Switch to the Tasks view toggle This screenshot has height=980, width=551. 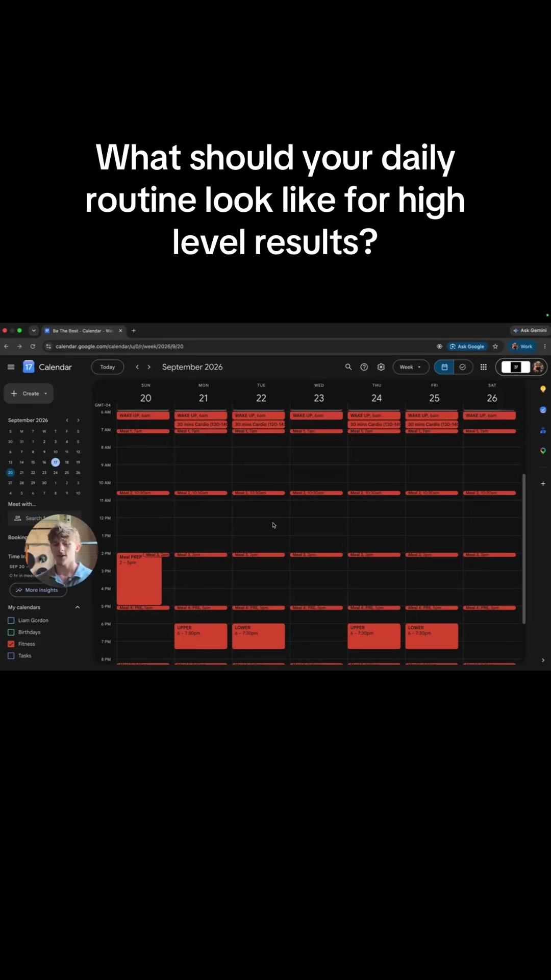point(463,367)
